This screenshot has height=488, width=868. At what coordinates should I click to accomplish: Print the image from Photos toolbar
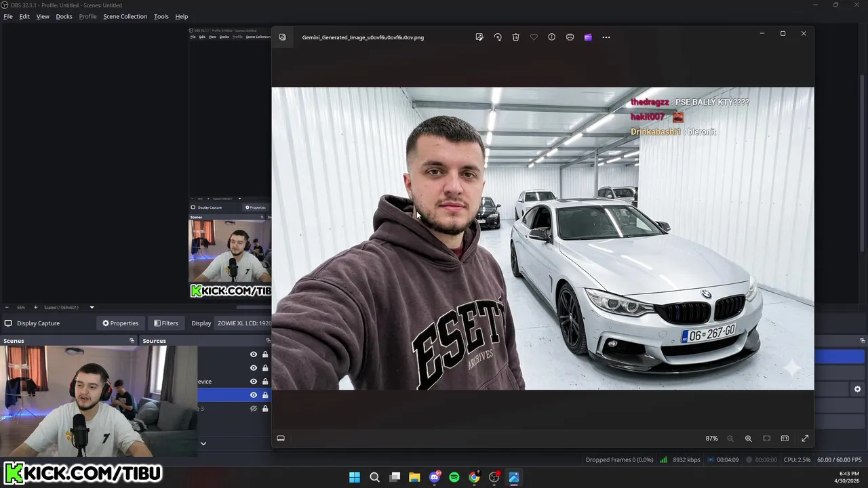point(570,37)
